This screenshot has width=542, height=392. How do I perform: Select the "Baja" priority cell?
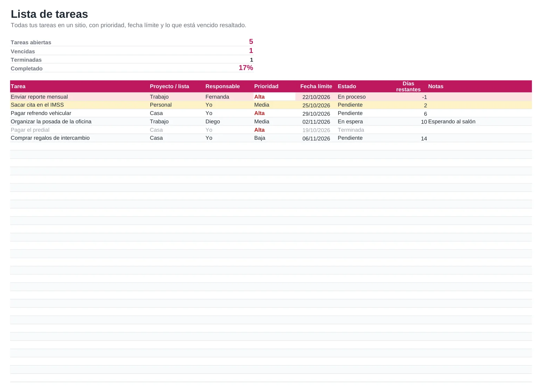click(260, 138)
